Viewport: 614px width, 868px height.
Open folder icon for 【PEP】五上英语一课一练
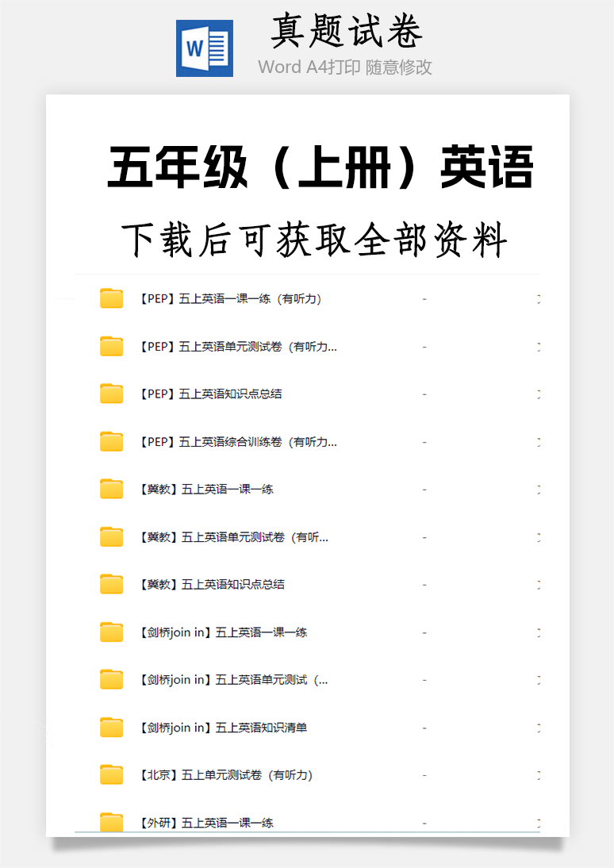[x=111, y=298]
